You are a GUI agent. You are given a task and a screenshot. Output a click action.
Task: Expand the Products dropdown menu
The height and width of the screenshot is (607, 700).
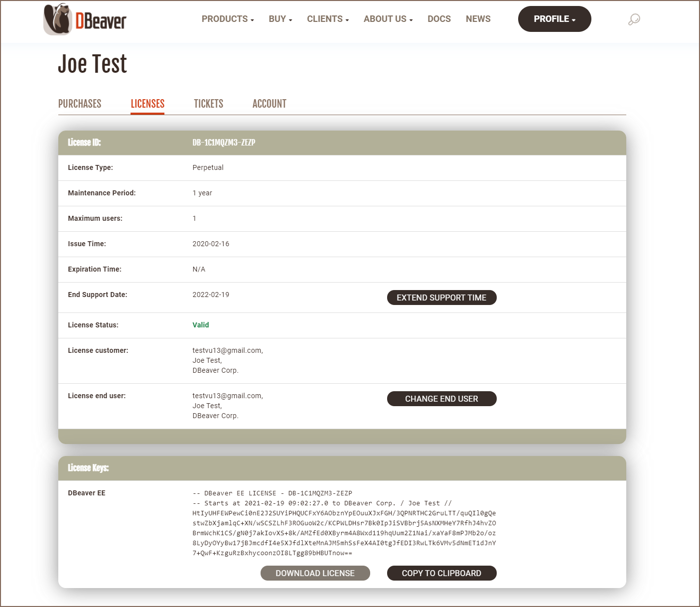pos(228,19)
